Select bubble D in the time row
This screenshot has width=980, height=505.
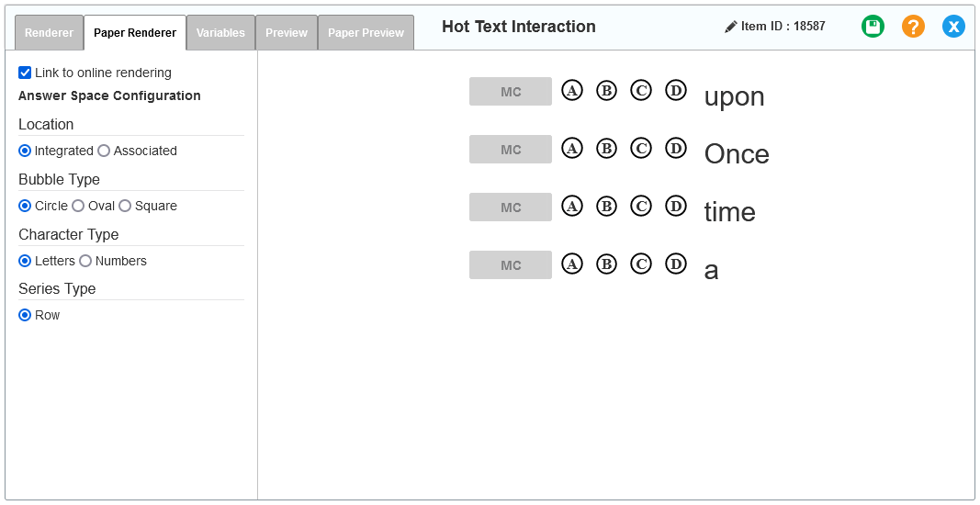point(676,207)
